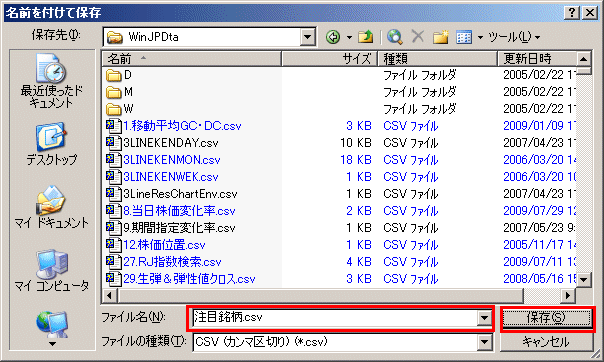Select file 8.当日株価変化率.csv
The height and width of the screenshot is (362, 604).
[x=171, y=210]
